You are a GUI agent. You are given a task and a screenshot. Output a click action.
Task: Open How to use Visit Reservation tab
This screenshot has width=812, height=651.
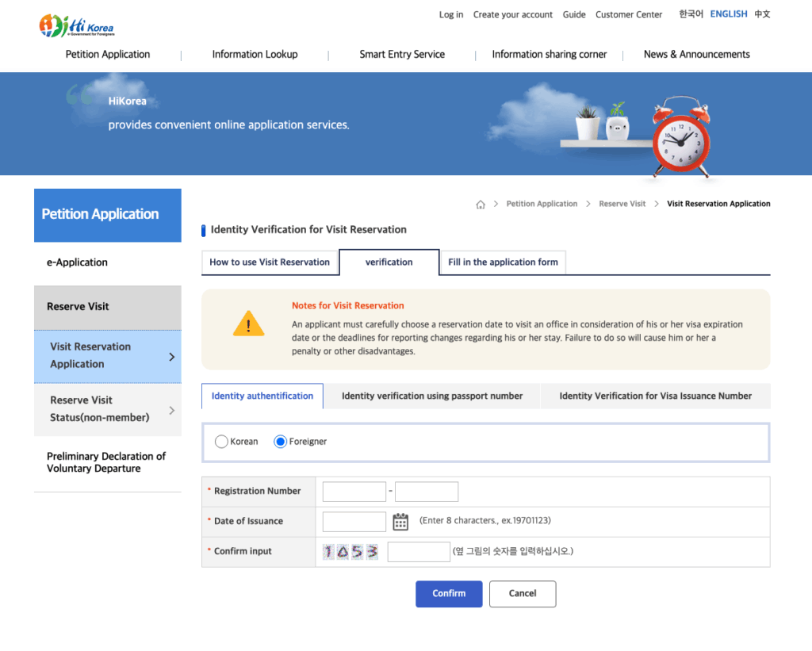[270, 262]
